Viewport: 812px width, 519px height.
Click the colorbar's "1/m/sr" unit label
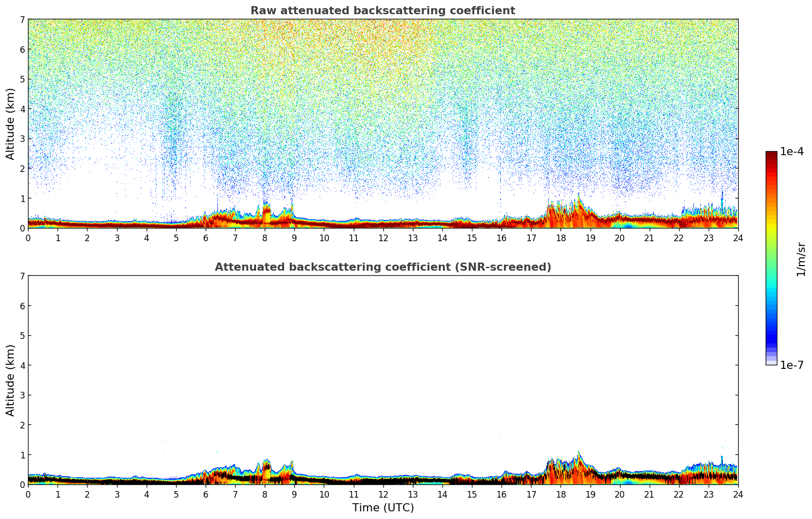pos(801,259)
